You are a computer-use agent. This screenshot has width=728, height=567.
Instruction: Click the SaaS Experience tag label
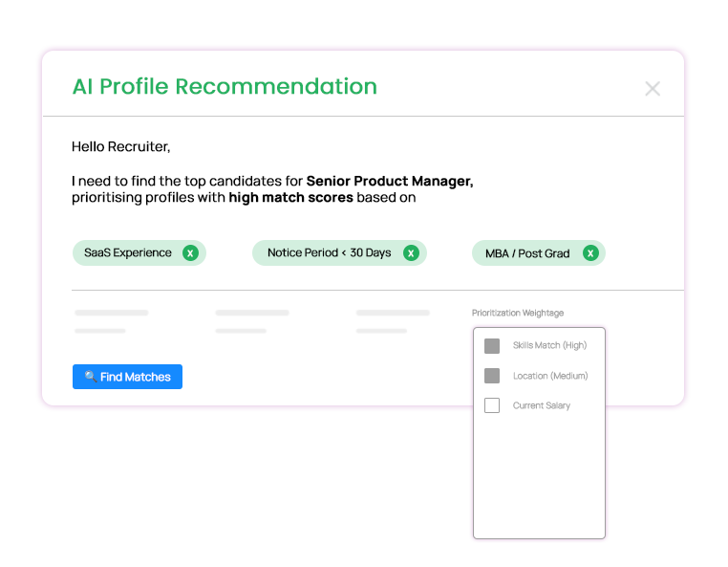pyautogui.click(x=128, y=253)
